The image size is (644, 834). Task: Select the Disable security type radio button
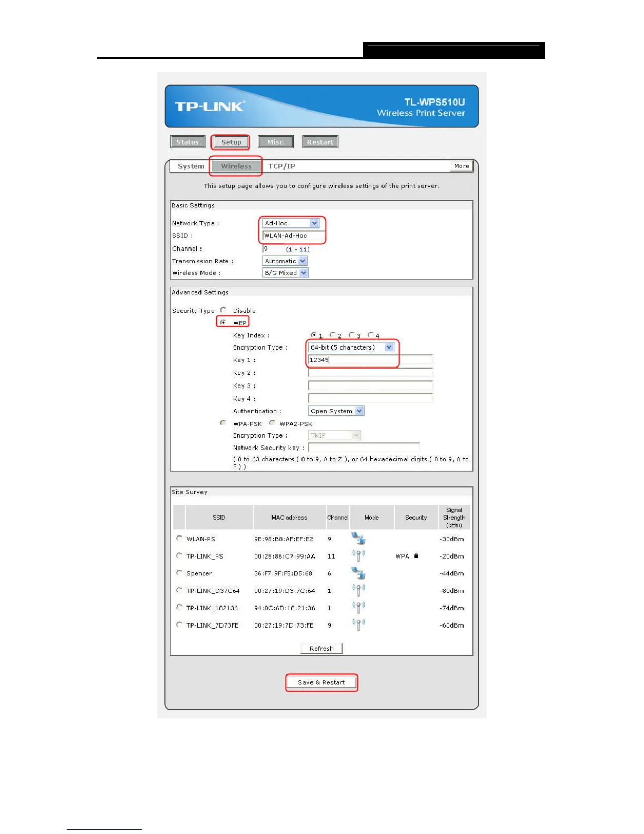click(x=223, y=310)
